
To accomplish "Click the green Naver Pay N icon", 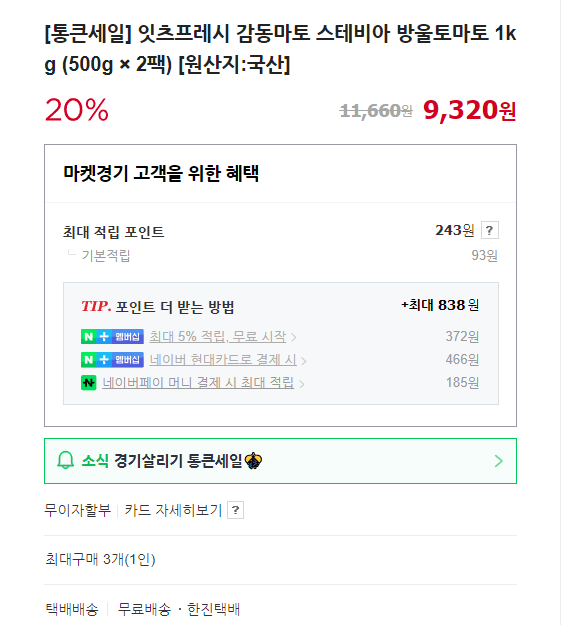I will pyautogui.click(x=88, y=383).
